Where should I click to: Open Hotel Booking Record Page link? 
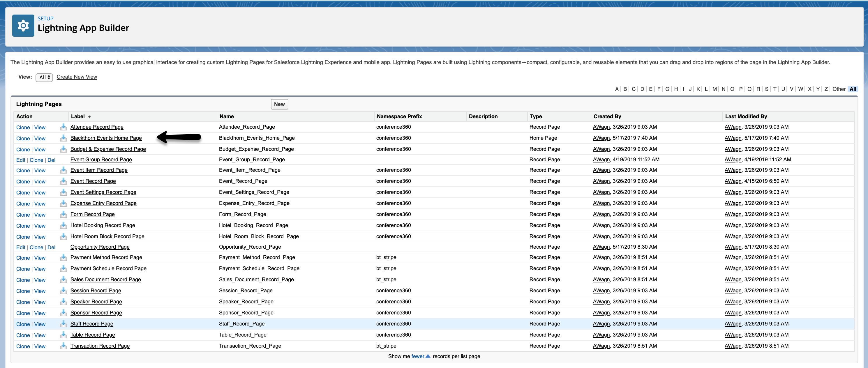click(x=103, y=225)
